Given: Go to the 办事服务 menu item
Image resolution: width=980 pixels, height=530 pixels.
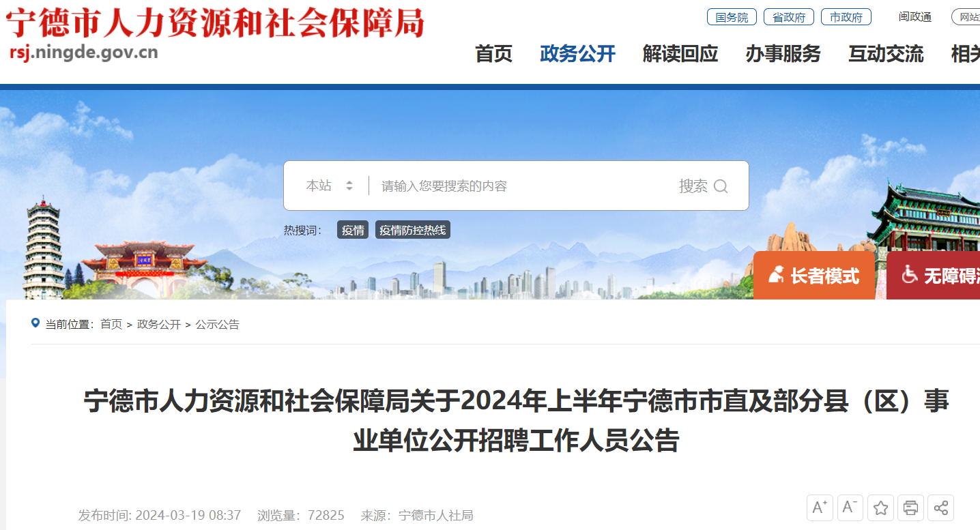Looking at the screenshot, I should point(783,54).
